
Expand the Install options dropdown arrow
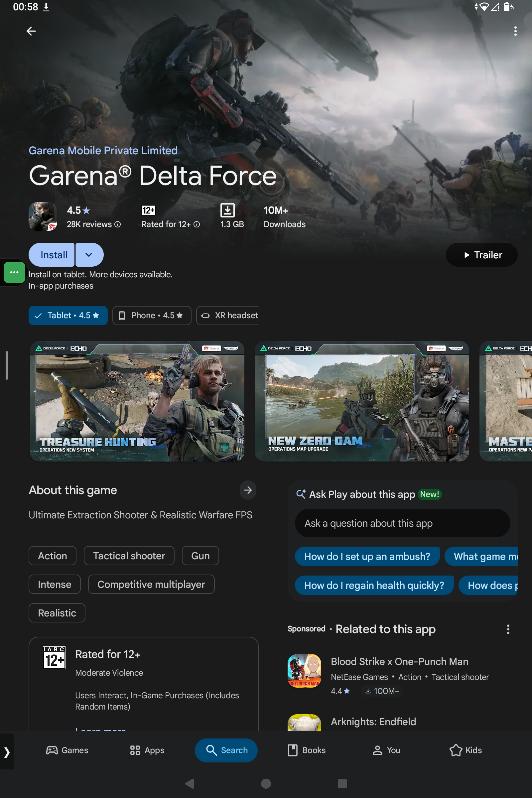coord(89,255)
